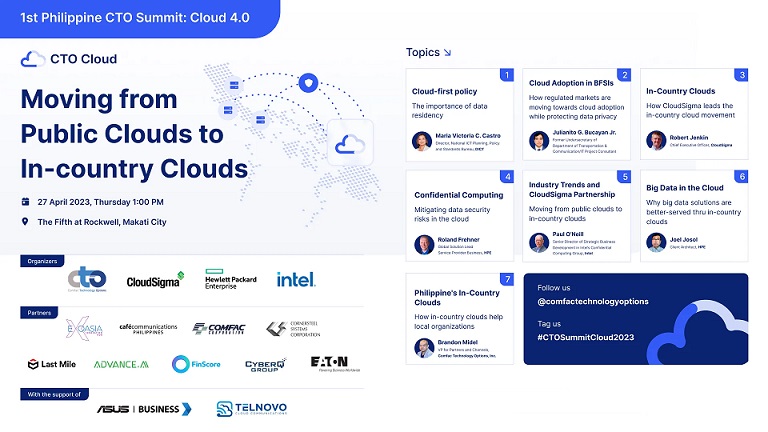
Task: Click Paul O'Neill's photo
Action: coord(539,242)
